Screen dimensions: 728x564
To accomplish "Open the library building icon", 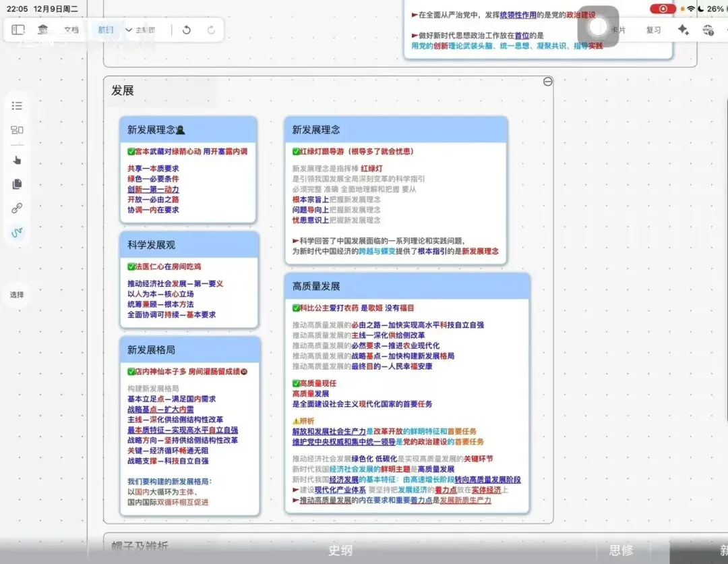I will [42, 30].
